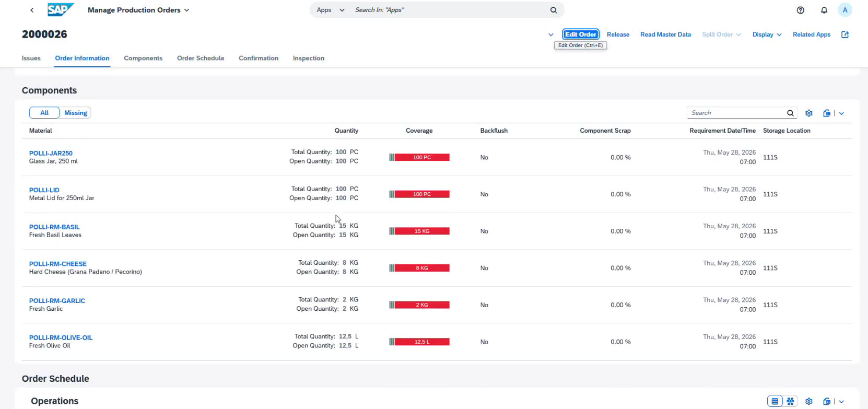
Task: Expand the header chevron beside Edit Order
Action: point(550,34)
